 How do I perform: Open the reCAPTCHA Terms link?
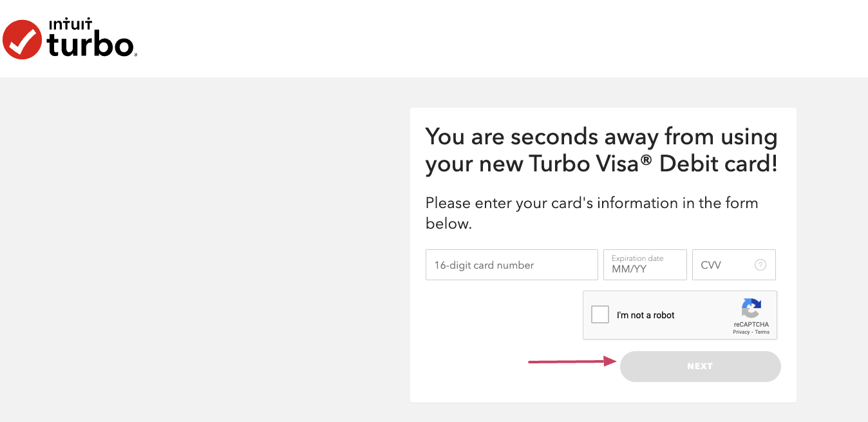pyautogui.click(x=763, y=332)
